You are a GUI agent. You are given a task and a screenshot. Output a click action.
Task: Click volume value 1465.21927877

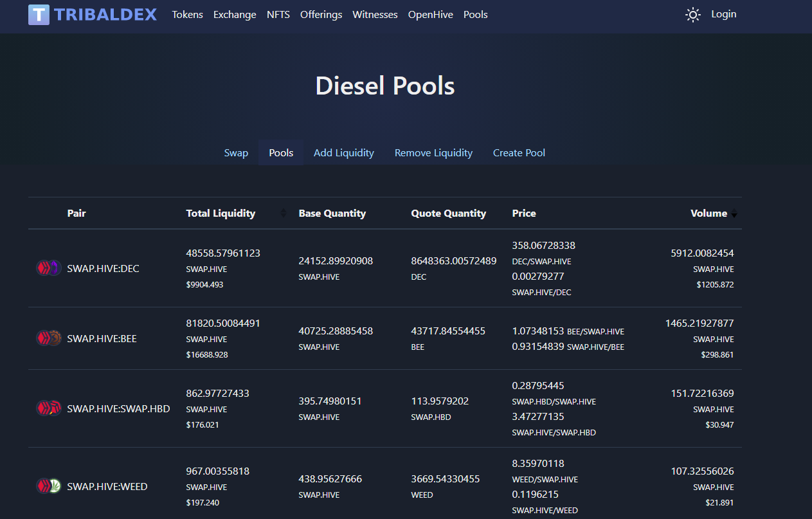point(699,323)
